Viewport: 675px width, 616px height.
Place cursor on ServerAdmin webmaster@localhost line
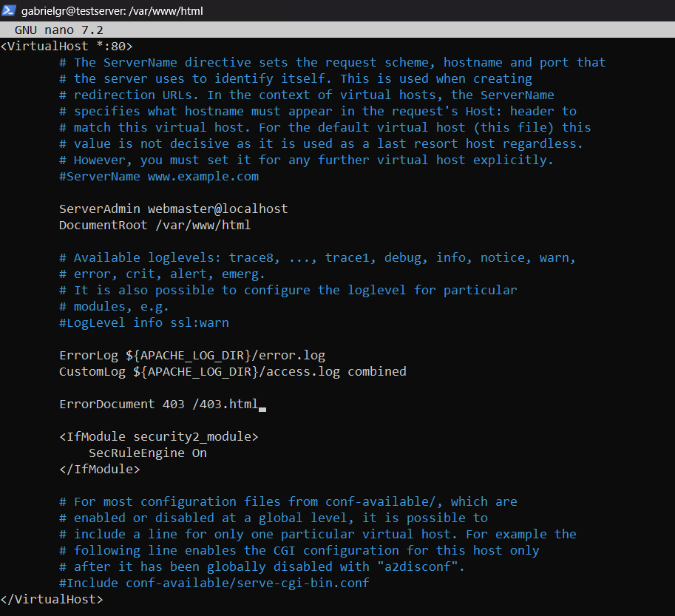(173, 209)
